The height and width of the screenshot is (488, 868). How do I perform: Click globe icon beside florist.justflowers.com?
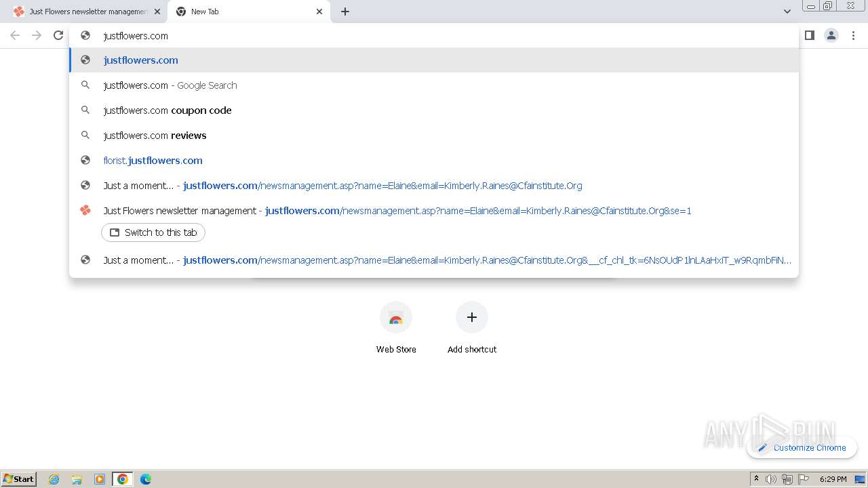pos(85,160)
